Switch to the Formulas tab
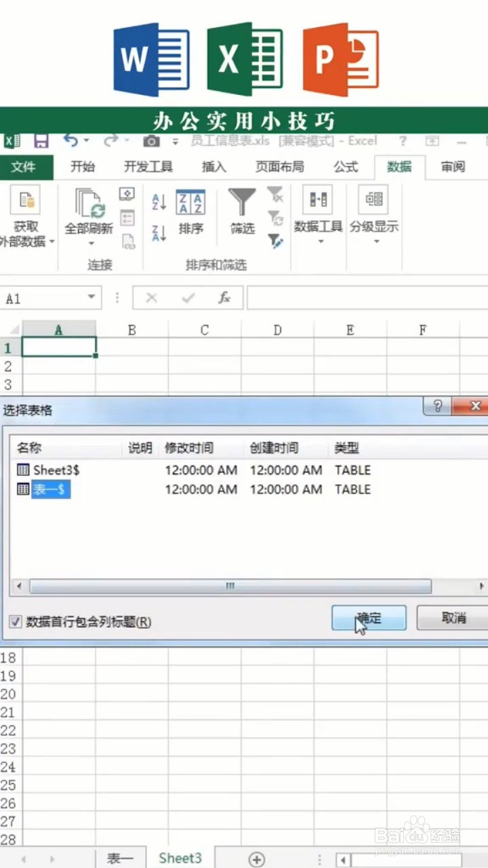This screenshot has width=488, height=868. (x=346, y=167)
